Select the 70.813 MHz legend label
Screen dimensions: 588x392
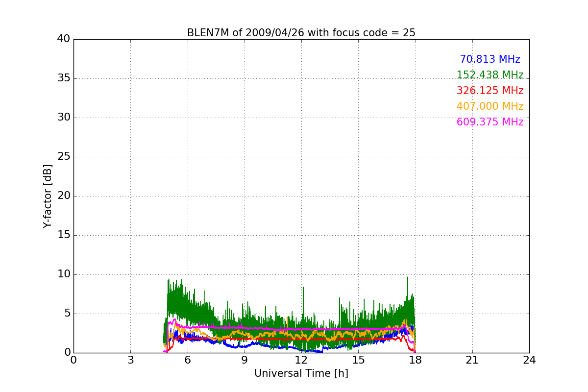(490, 59)
